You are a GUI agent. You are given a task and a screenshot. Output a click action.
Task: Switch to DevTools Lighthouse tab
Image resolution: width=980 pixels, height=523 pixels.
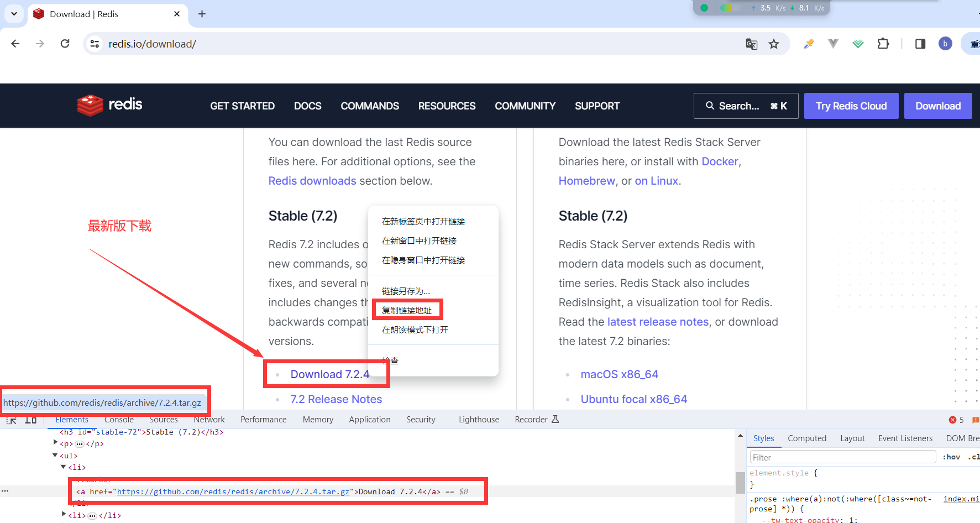(x=479, y=420)
